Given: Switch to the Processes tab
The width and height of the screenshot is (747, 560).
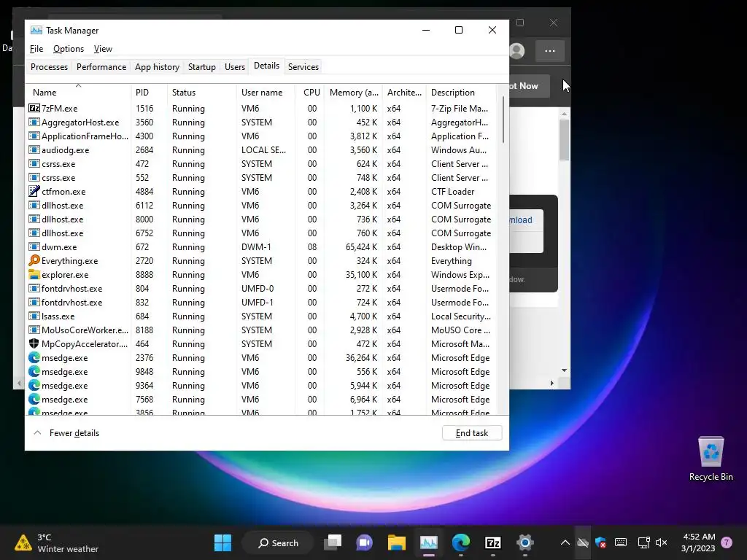Looking at the screenshot, I should coord(49,66).
